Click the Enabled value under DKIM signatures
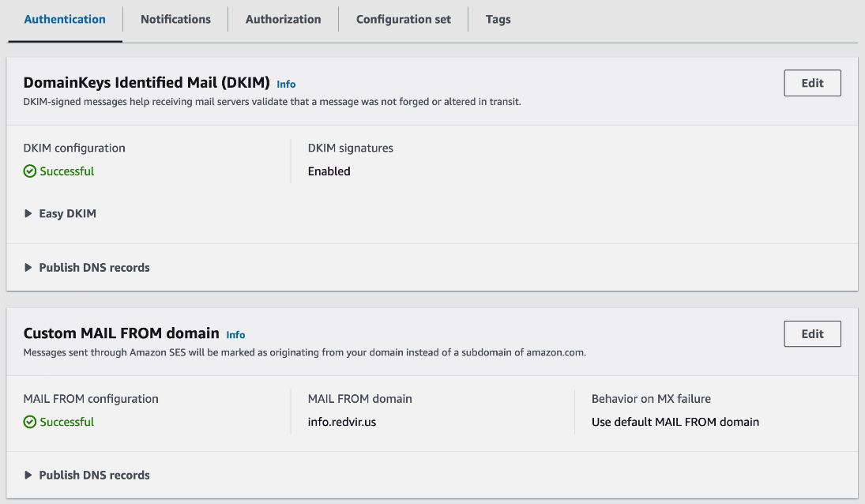865x504 pixels. [329, 171]
